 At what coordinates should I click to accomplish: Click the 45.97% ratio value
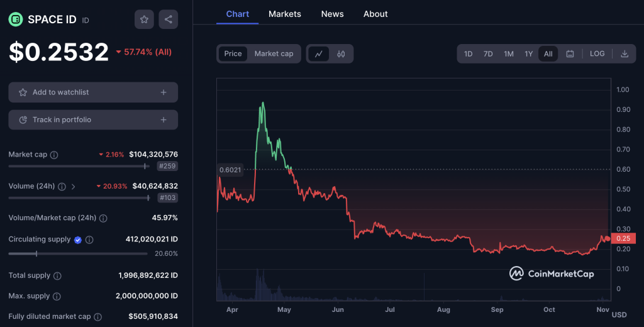click(165, 218)
